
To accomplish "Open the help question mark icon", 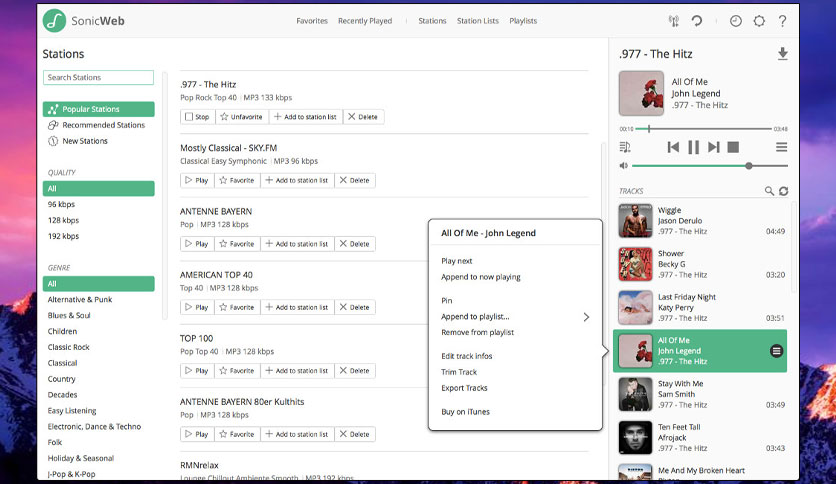I will pyautogui.click(x=782, y=21).
